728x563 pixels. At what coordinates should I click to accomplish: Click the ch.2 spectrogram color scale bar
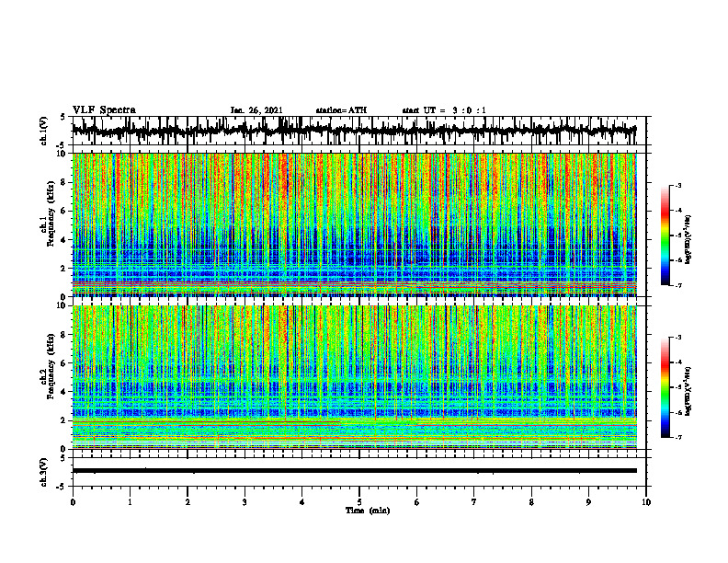click(665, 387)
